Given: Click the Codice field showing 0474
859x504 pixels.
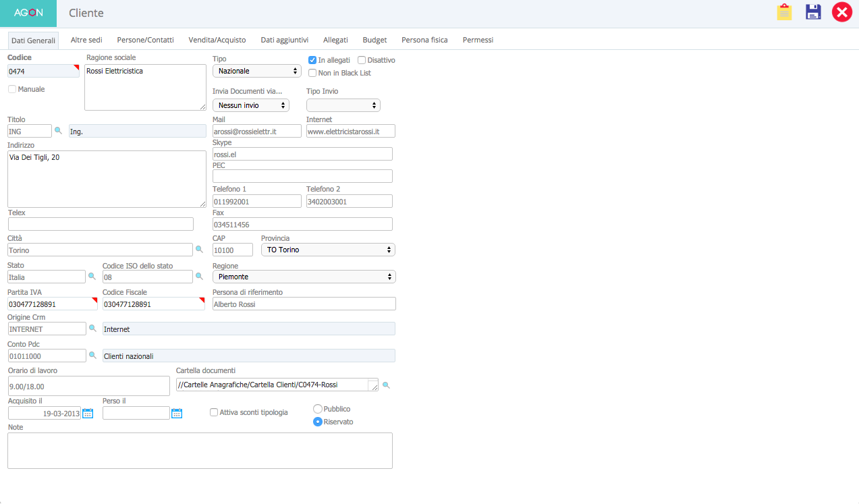Looking at the screenshot, I should [x=43, y=71].
